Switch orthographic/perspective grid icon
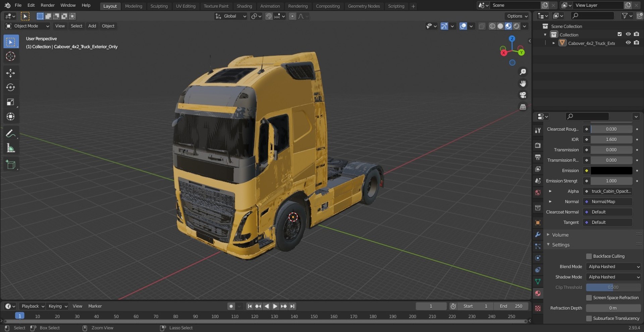The image size is (644, 332). coord(523,107)
